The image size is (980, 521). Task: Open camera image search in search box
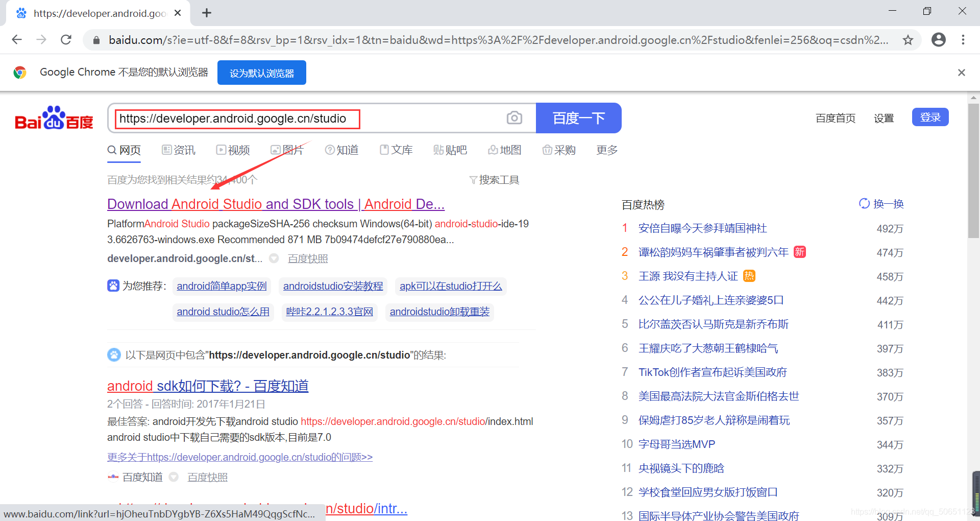point(514,118)
